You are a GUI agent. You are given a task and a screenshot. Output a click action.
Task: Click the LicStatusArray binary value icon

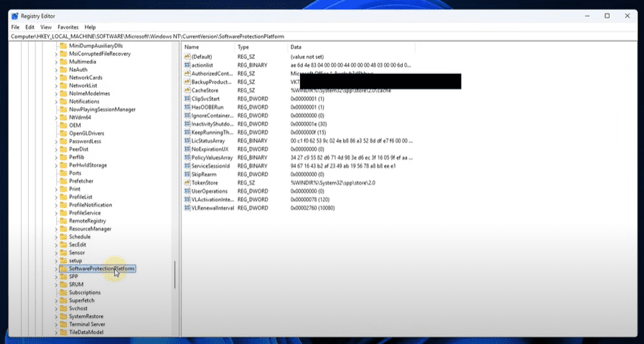pyautogui.click(x=187, y=141)
